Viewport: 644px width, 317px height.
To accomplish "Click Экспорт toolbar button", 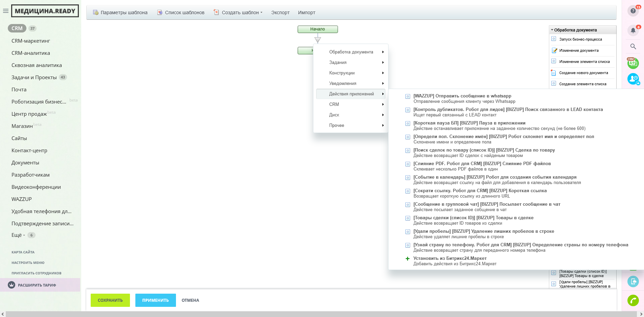I will pos(280,13).
